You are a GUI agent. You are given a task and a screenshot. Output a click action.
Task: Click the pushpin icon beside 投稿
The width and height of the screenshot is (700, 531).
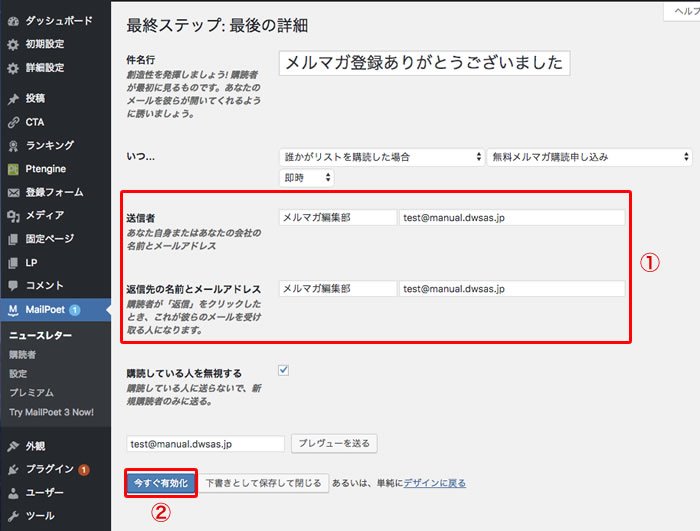(13, 99)
